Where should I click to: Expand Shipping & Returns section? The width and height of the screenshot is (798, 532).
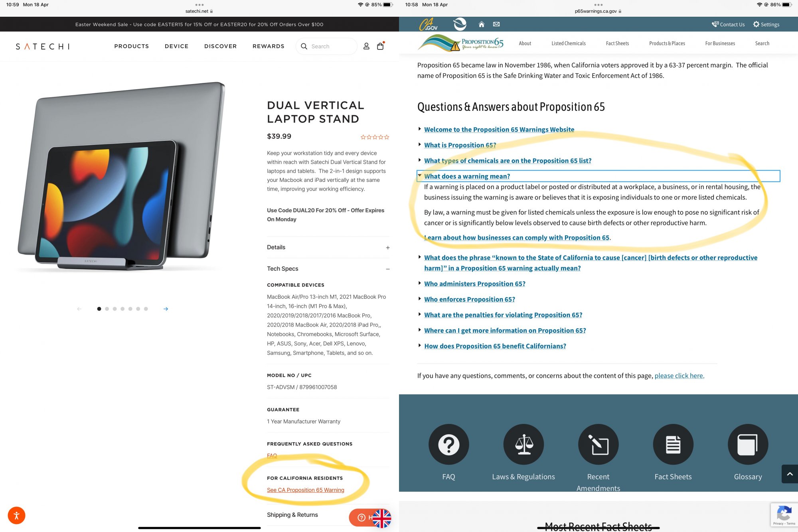(328, 515)
